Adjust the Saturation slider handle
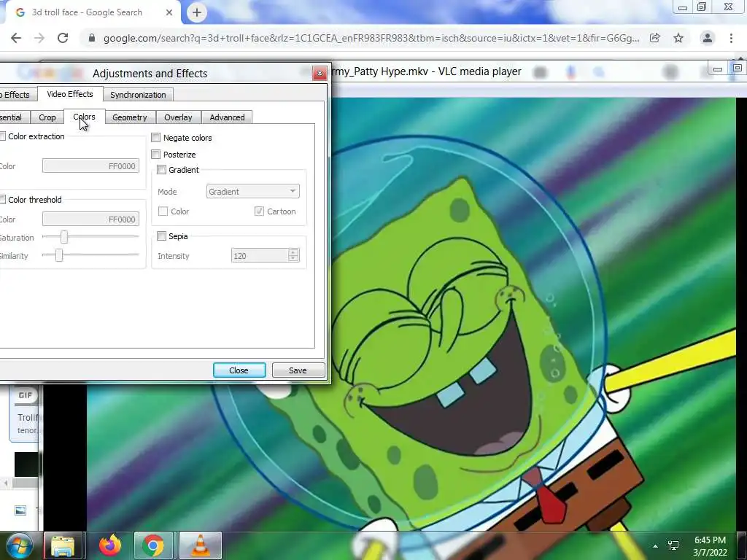Image resolution: width=747 pixels, height=560 pixels. (64, 237)
